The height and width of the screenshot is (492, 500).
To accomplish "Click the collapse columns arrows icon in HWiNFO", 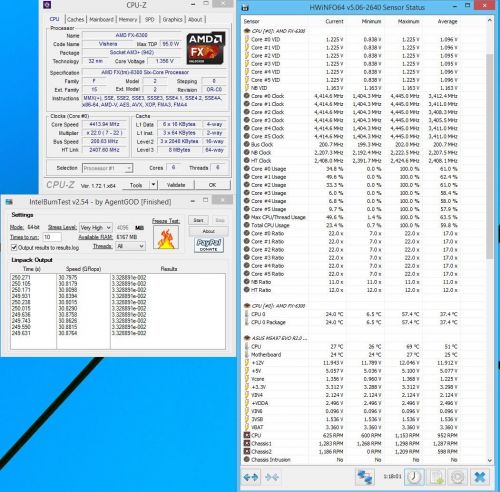I will pos(272,477).
